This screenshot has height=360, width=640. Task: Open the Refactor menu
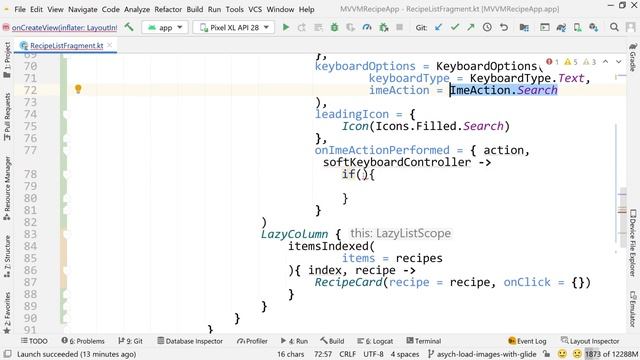pos(168,9)
